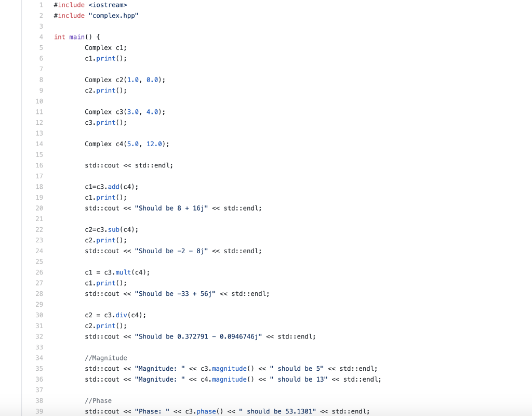Click the print method call on c1
Screen dimensions: 532x416
point(105,58)
